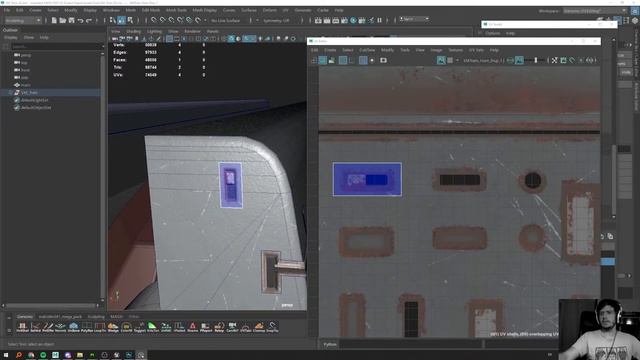This screenshot has width=640, height=360.
Task: Open the Mesh Tools menu
Action: pos(176,10)
